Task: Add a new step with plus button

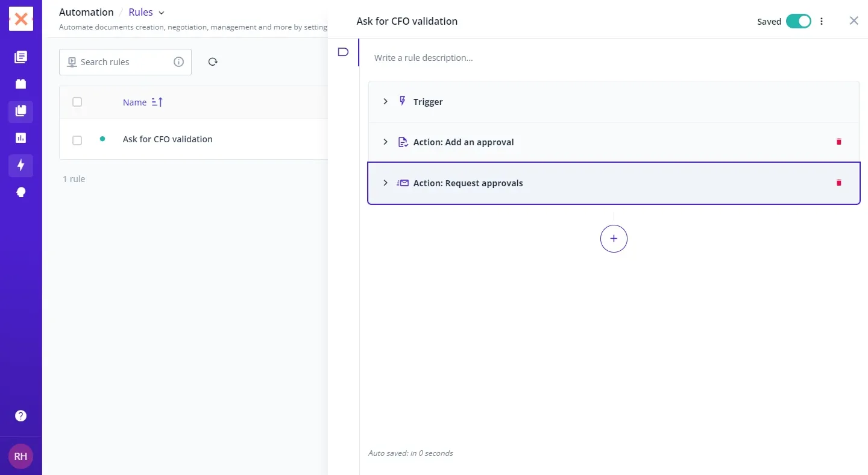Action: (x=614, y=239)
